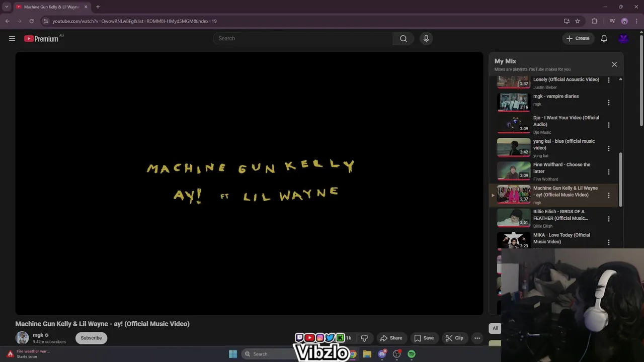This screenshot has height=362, width=644.
Task: Open options for Billie Eilish - BIRDS OF A FEATHER
Action: click(609, 219)
